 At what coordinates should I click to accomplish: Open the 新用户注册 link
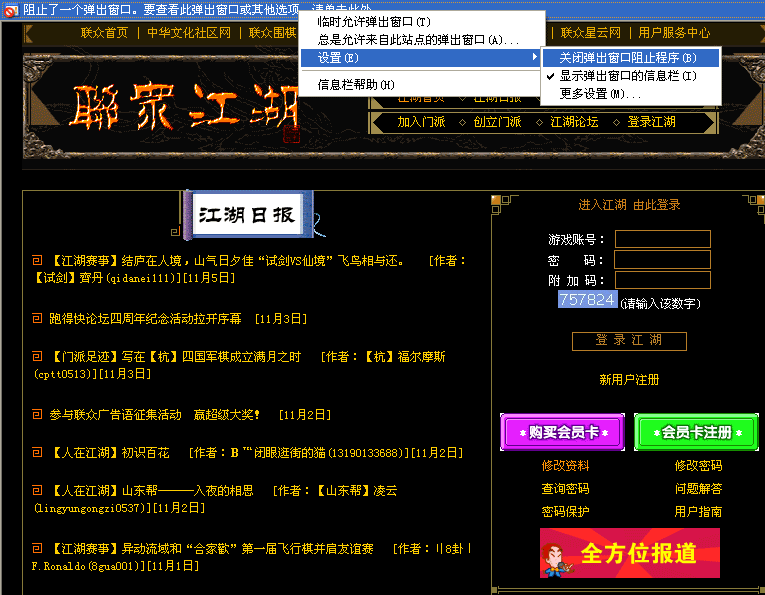[x=629, y=380]
